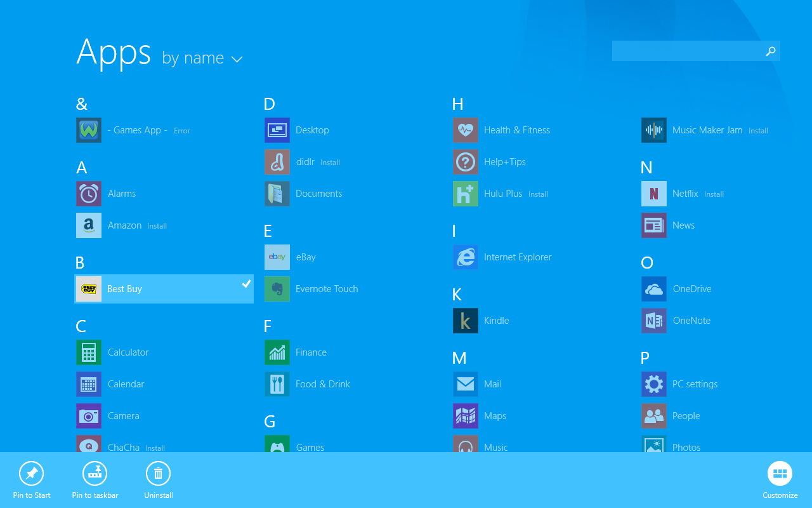812x508 pixels.
Task: Launch the Food & Drink icon
Action: tap(277, 384)
